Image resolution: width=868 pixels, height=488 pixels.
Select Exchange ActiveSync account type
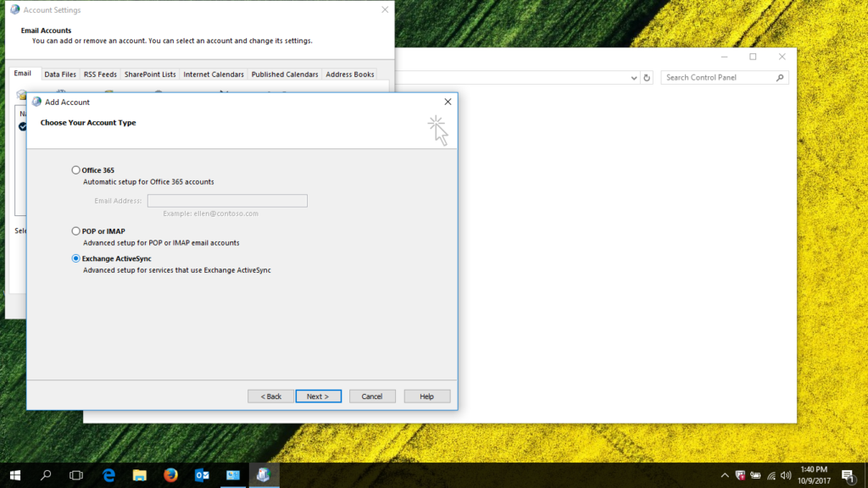(75, 258)
